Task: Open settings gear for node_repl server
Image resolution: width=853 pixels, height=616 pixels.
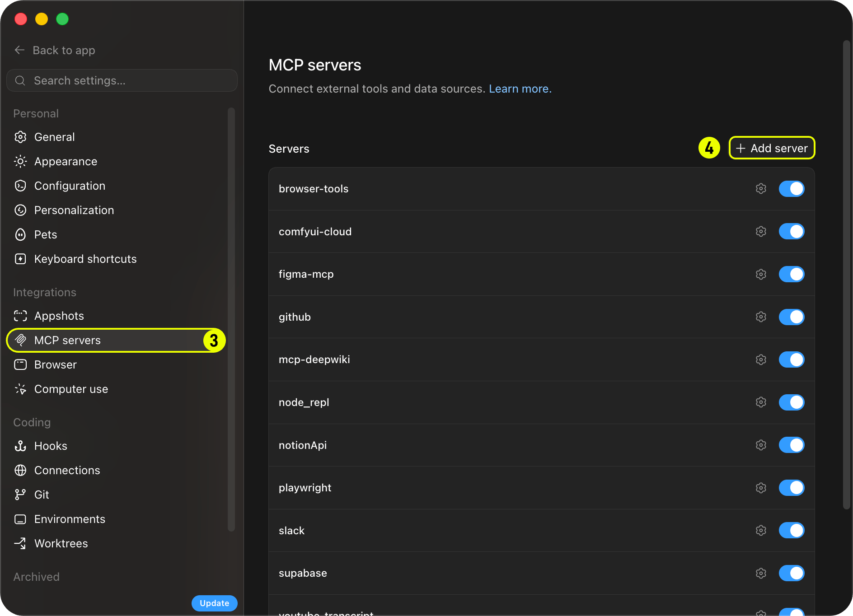Action: (x=761, y=402)
